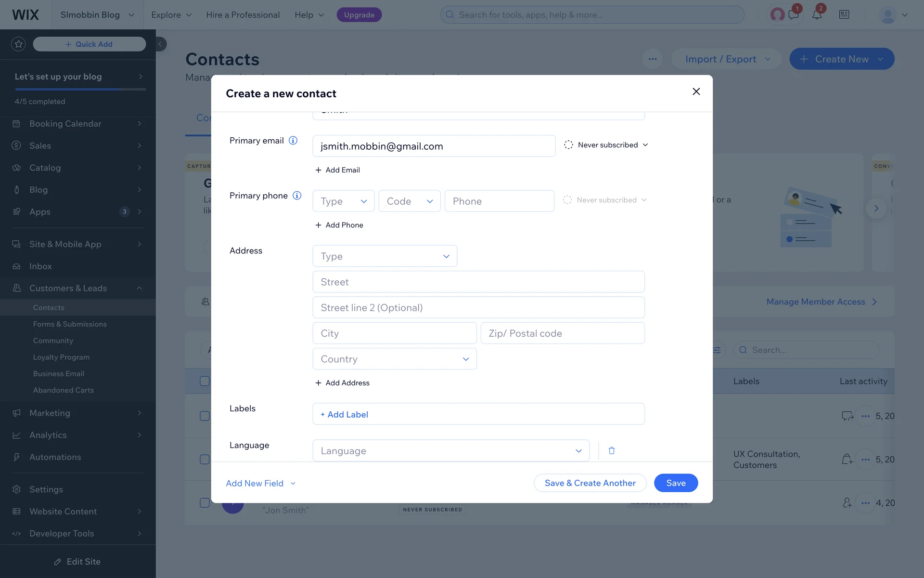Click the Primary email info icon

click(293, 141)
